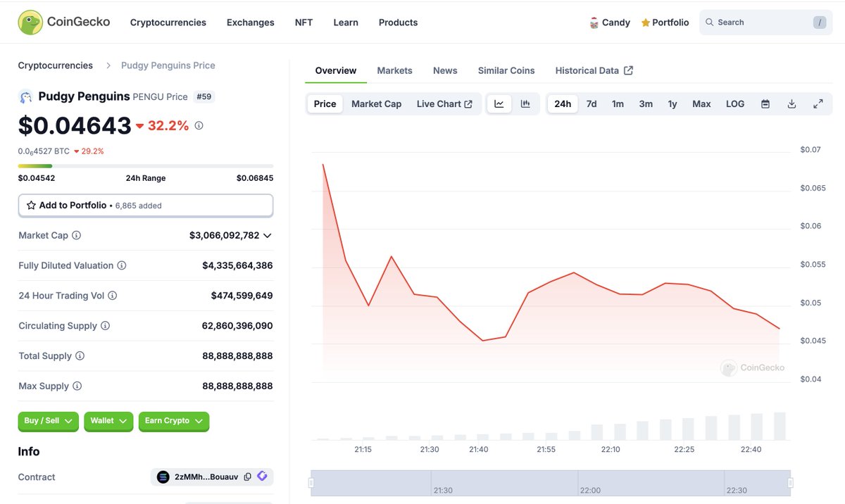Click Total Supply info icon
The height and width of the screenshot is (504, 845).
click(80, 356)
